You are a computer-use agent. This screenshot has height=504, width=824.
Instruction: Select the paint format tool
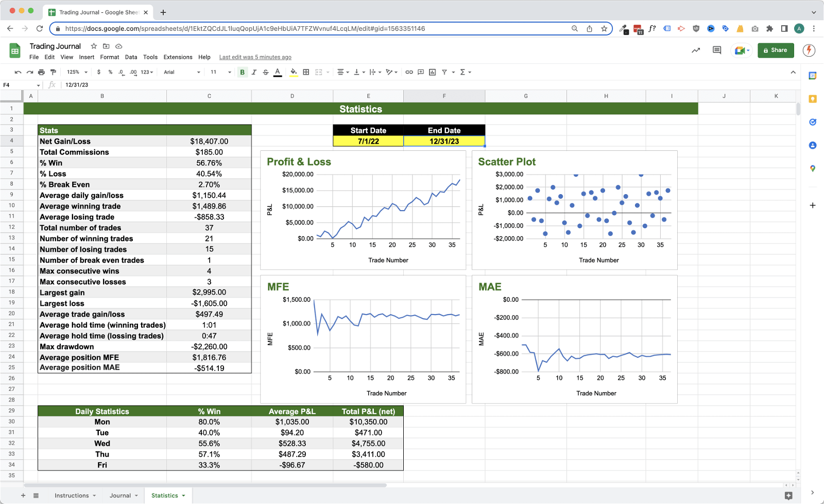53,72
